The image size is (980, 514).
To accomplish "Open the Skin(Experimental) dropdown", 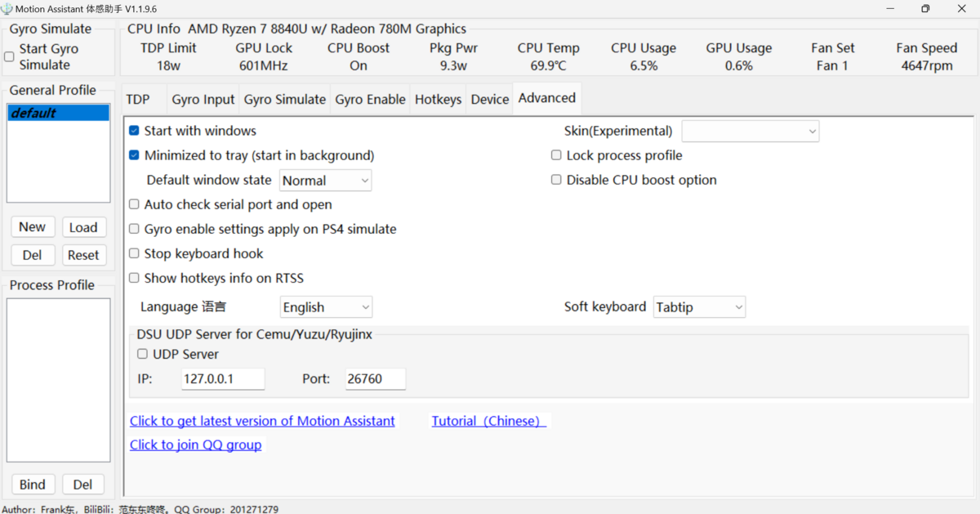I will pyautogui.click(x=750, y=131).
